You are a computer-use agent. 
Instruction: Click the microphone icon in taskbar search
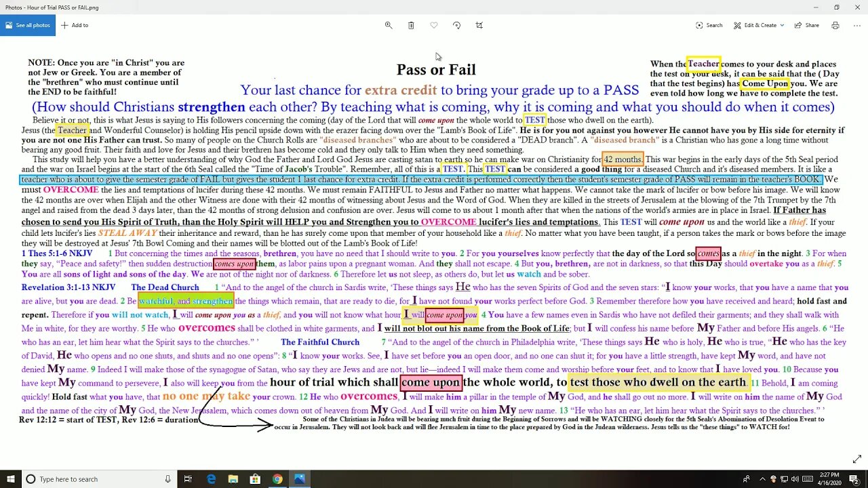[x=167, y=479]
